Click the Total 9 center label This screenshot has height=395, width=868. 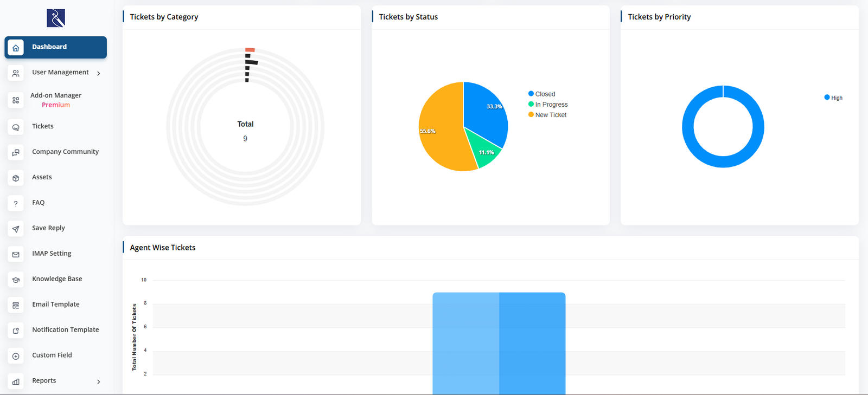click(x=245, y=131)
